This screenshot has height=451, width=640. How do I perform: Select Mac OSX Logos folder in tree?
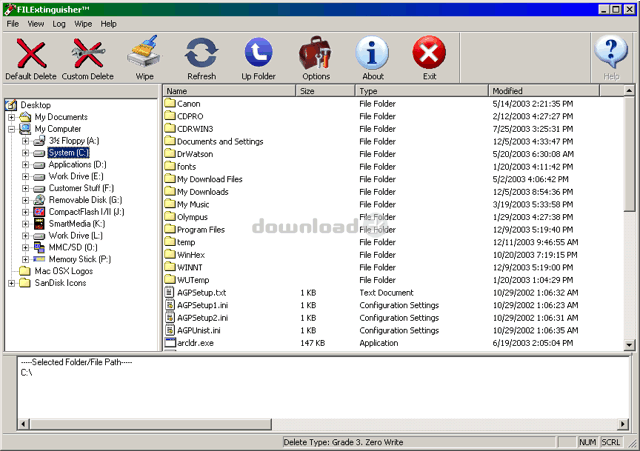click(x=64, y=271)
